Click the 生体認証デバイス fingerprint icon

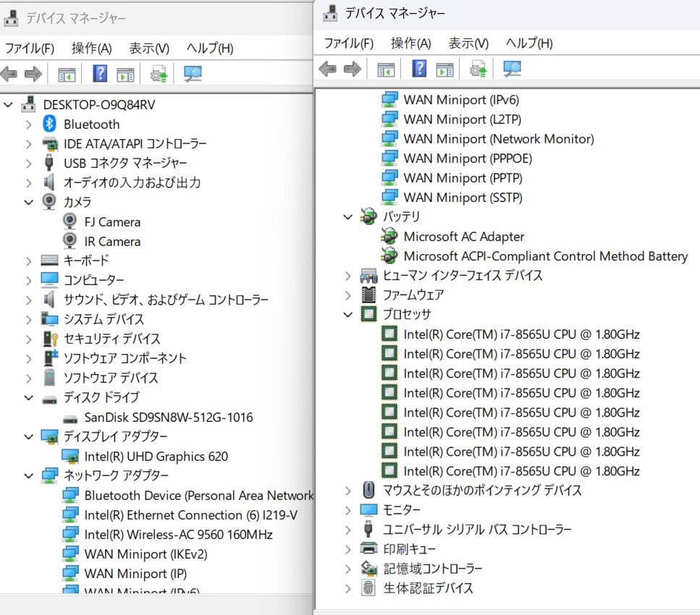click(368, 588)
